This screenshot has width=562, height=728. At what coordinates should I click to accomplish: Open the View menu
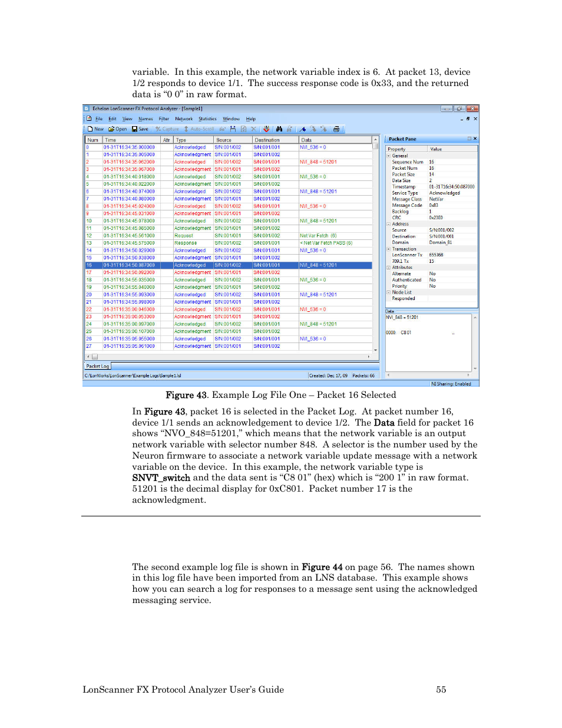click(x=127, y=119)
